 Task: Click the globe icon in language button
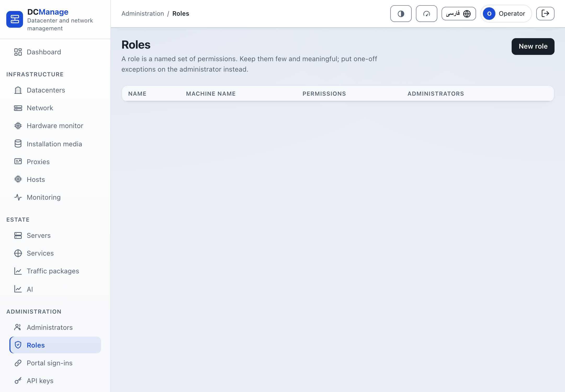467,14
